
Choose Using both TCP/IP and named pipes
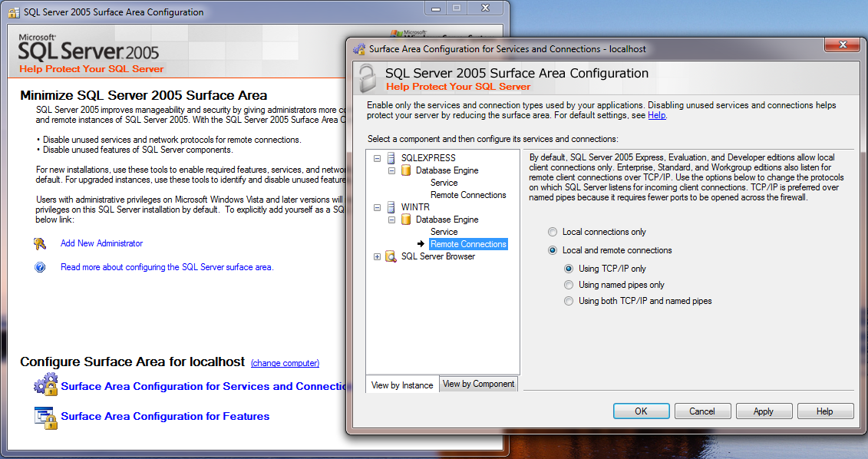[x=569, y=301]
